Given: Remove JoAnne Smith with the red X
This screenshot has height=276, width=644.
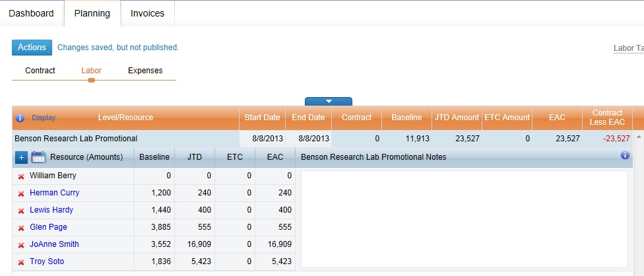Looking at the screenshot, I should [x=21, y=245].
